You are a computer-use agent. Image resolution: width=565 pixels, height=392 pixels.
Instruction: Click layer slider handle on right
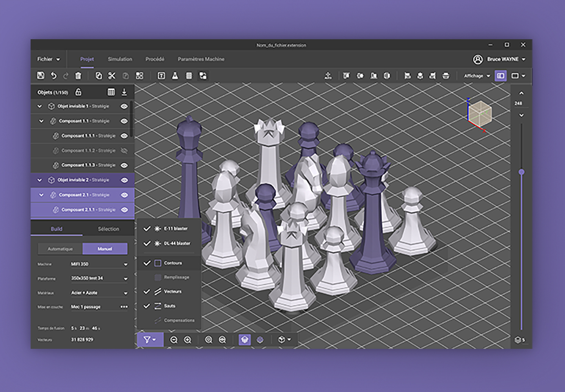click(x=521, y=172)
